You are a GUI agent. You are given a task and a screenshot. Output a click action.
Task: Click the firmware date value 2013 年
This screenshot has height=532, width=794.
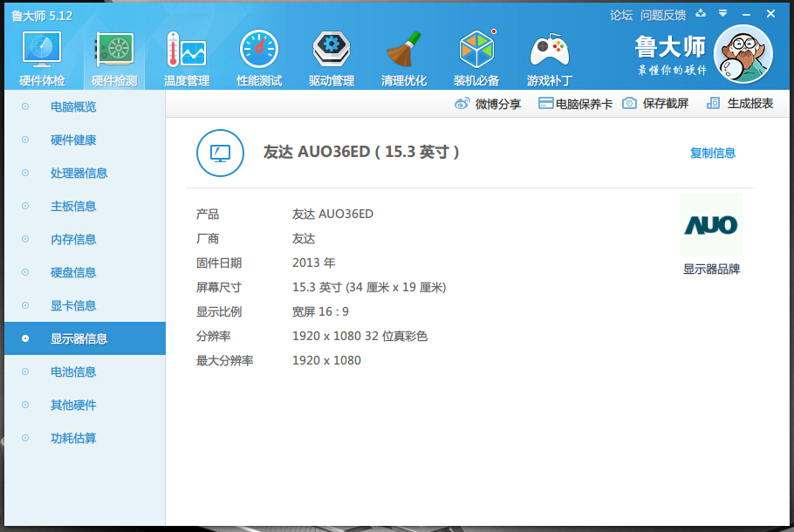click(313, 263)
